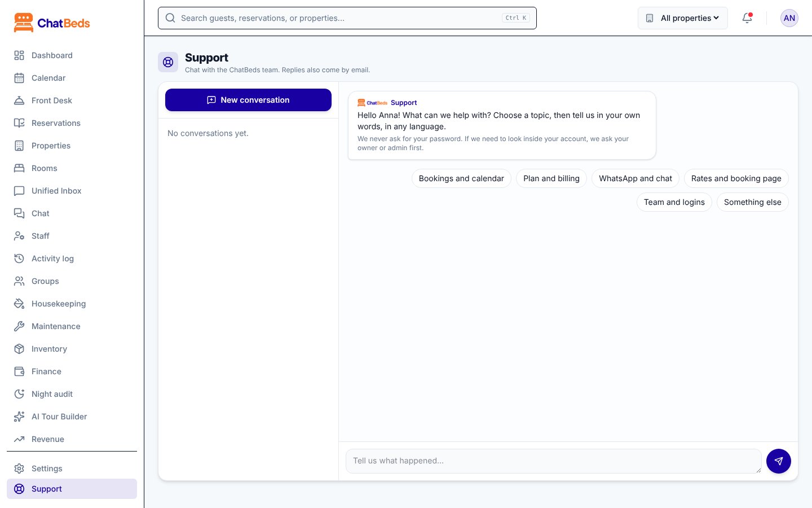Click the Staff user-gear icon
812x508 pixels.
coord(19,236)
